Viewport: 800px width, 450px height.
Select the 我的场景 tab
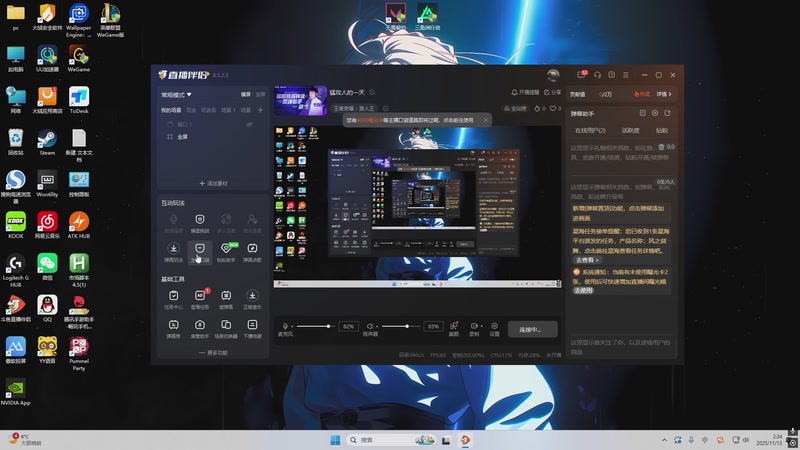pos(171,110)
